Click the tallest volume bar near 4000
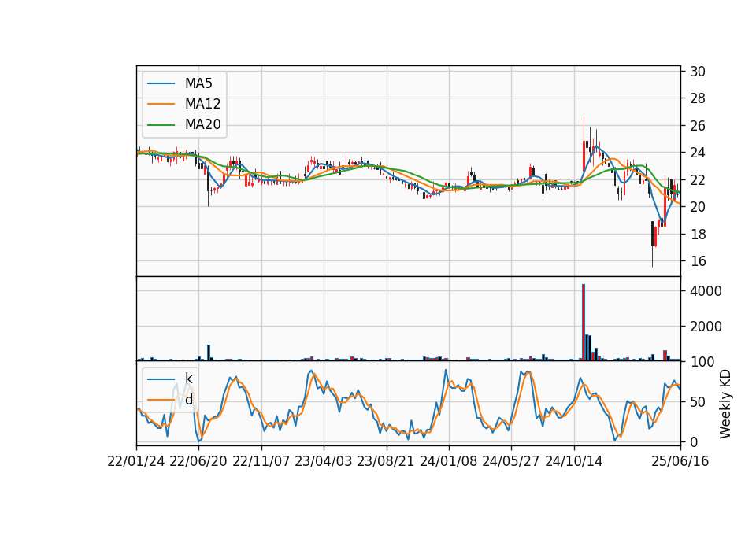756x543 pixels. click(x=584, y=323)
